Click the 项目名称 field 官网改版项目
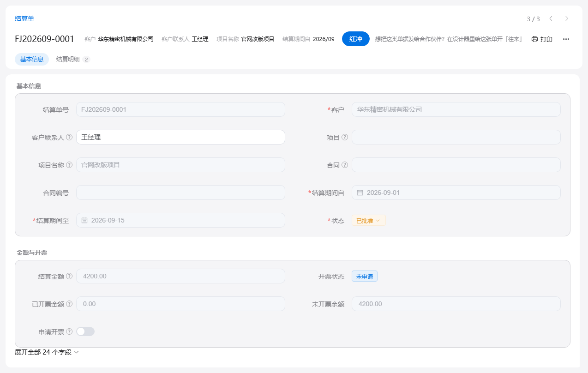588x373 pixels. click(x=180, y=165)
